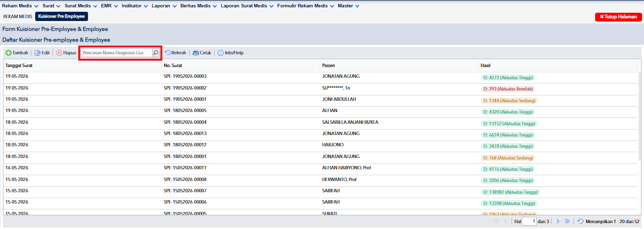Sort by Pasien column header
Image resolution: width=644 pixels, height=229 pixels.
click(x=399, y=66)
